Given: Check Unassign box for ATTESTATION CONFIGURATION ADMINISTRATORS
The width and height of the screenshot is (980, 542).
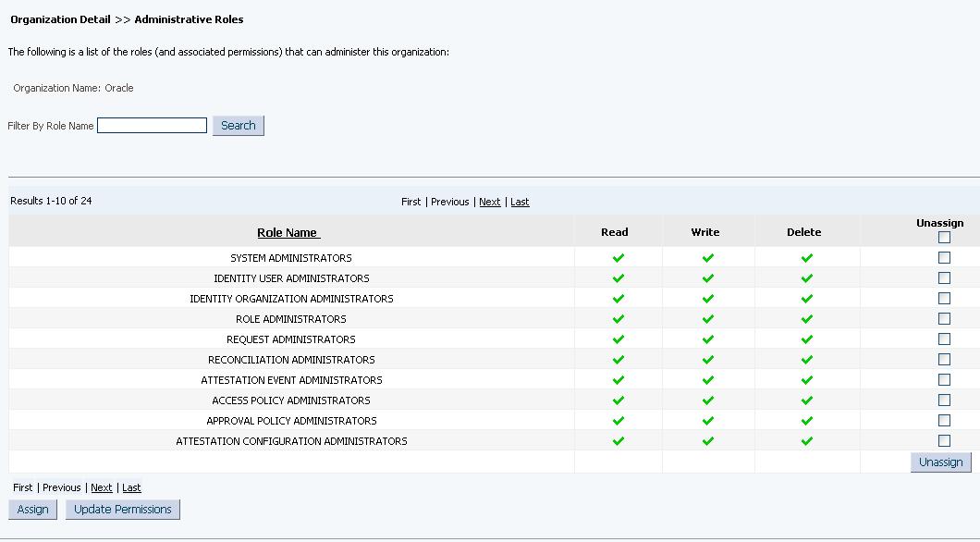Looking at the screenshot, I should tap(944, 441).
